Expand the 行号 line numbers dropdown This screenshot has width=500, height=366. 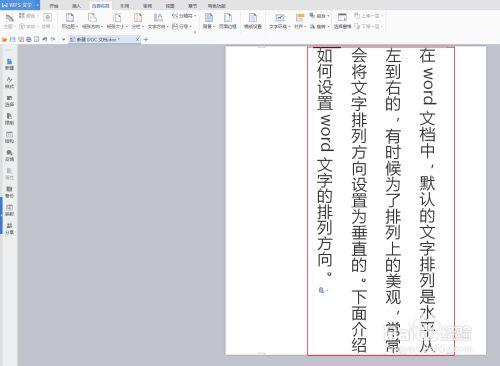pos(182,26)
